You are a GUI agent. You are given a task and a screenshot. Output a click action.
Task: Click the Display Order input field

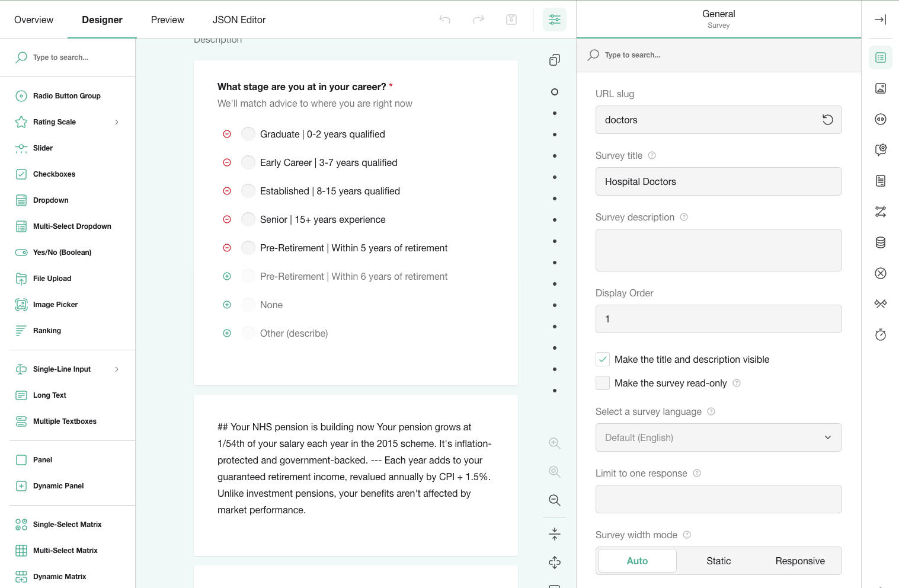click(x=718, y=319)
